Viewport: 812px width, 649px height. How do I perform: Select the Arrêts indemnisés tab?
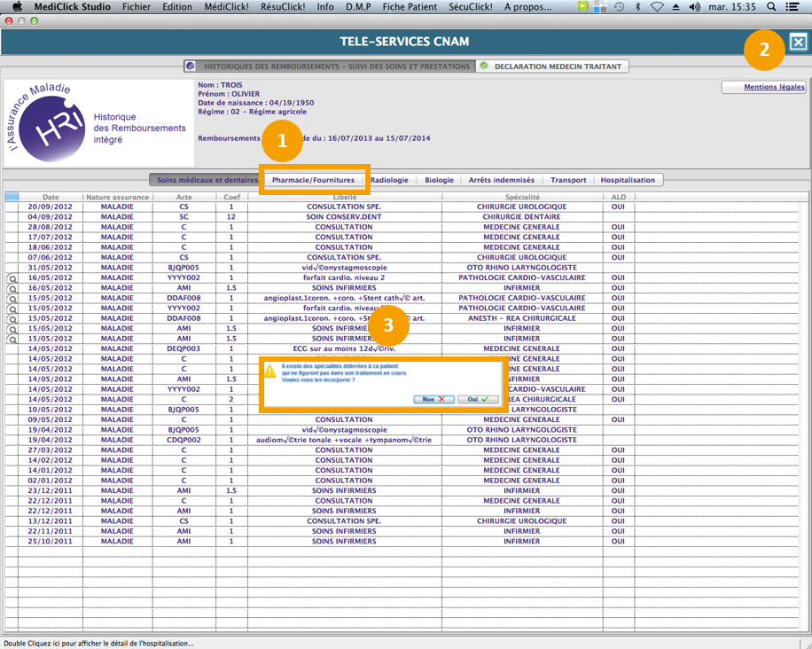(501, 180)
